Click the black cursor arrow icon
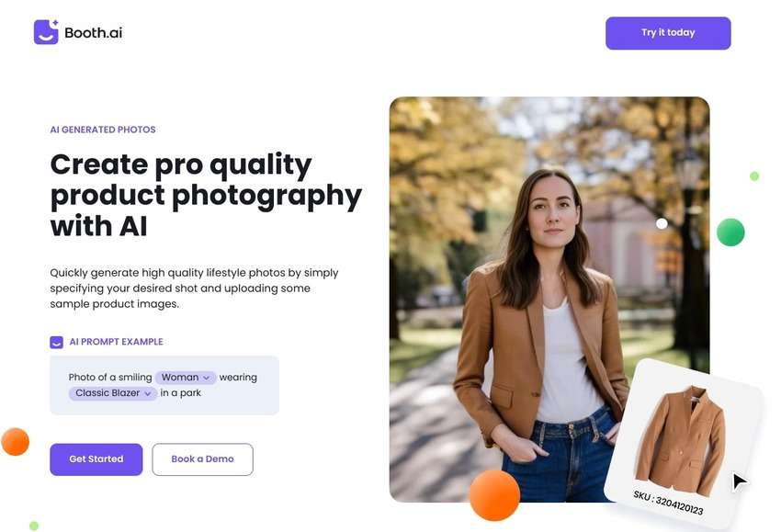 (x=740, y=481)
